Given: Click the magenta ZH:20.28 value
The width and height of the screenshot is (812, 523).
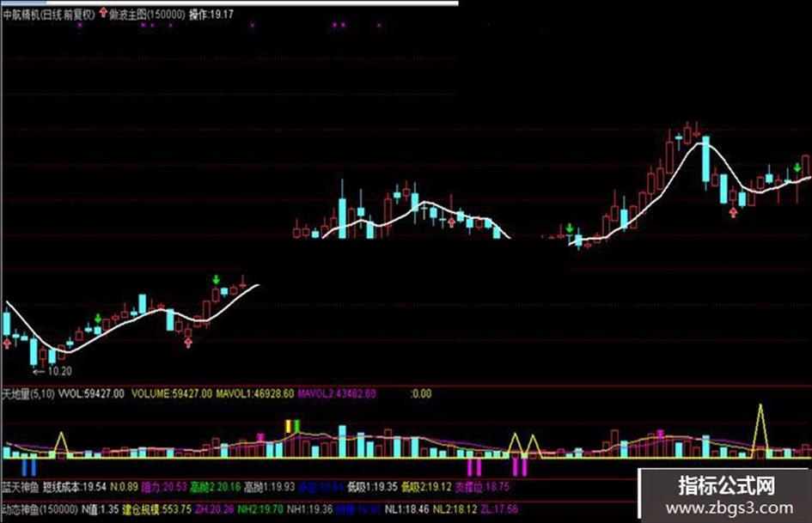Looking at the screenshot, I should pyautogui.click(x=214, y=509).
